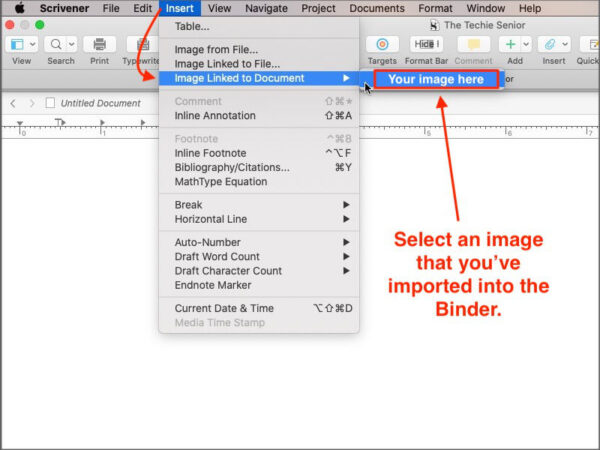Open the Search options dropdown arrow
Screen dimensions: 600x450
pos(72,44)
